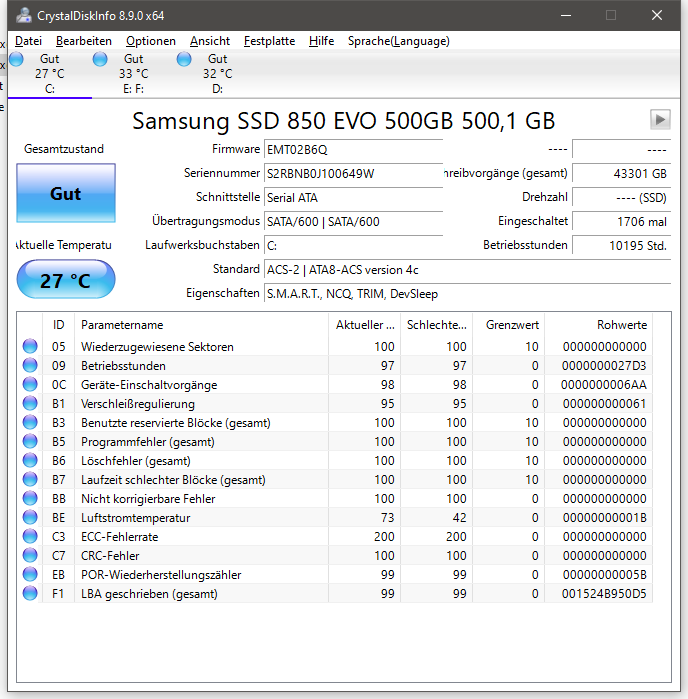
Task: Click the CrystalDiskInfo app icon in title bar
Action: tap(24, 16)
